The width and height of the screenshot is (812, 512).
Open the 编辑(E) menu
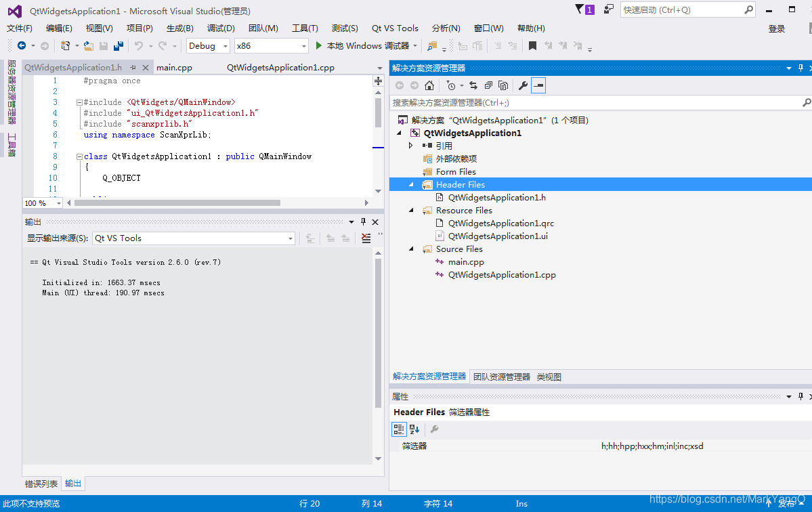[x=59, y=28]
